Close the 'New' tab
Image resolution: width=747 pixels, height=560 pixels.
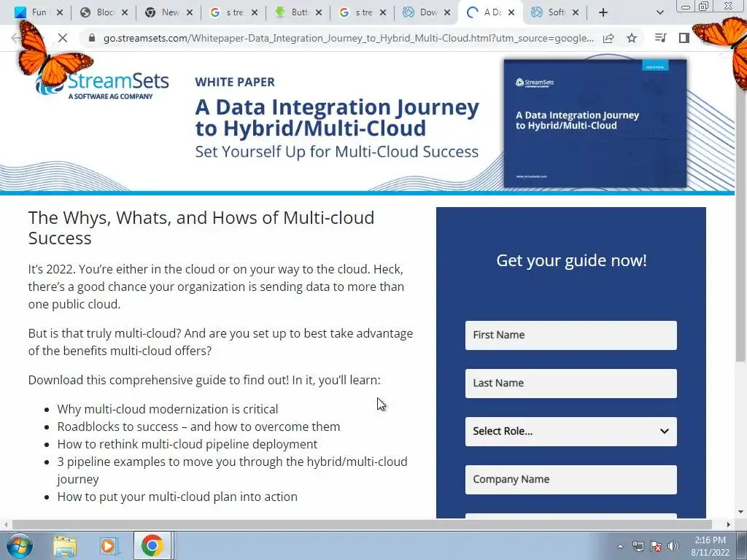tap(189, 12)
